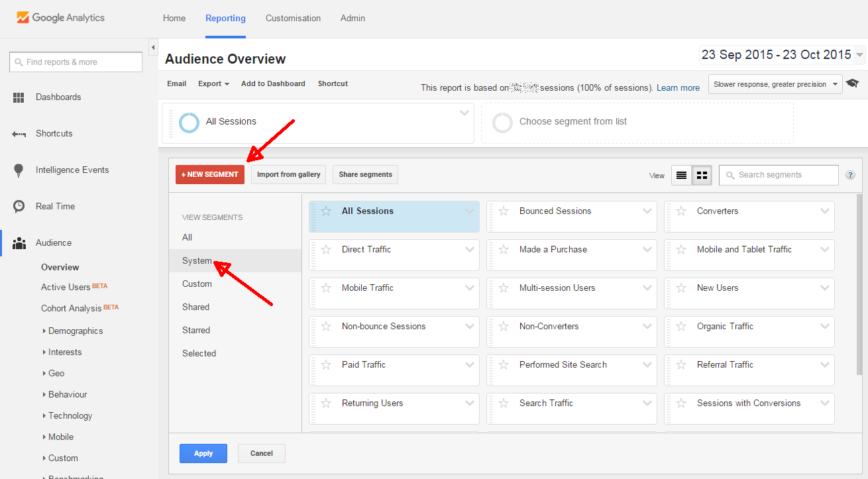Screen dimensions: 868x479
Task: Click Intelligence Events lightbulb icon
Action: pyautogui.click(x=19, y=170)
